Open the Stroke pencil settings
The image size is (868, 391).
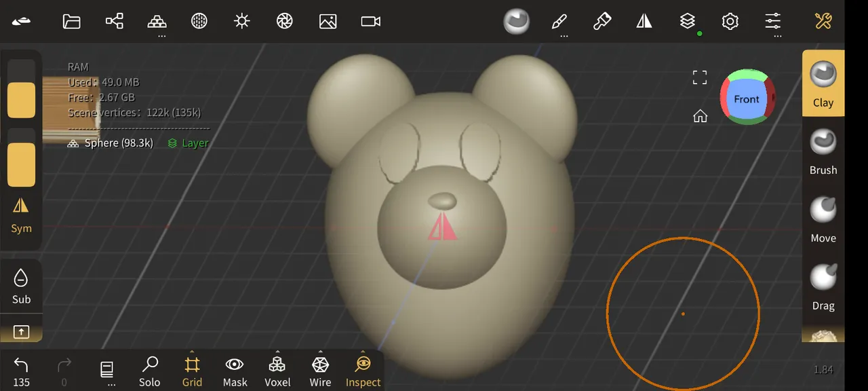[559, 21]
